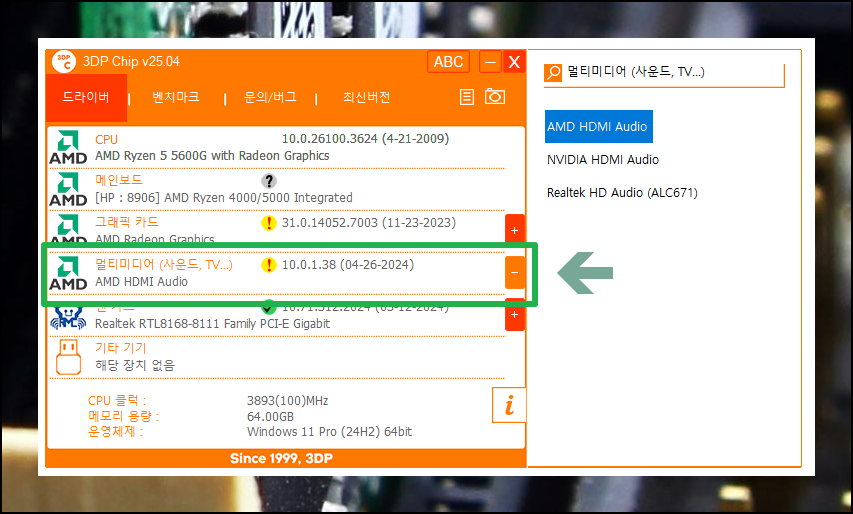Select NVIDIA HDMI Audio in list
Image resolution: width=853 pixels, height=514 pixels.
click(603, 160)
